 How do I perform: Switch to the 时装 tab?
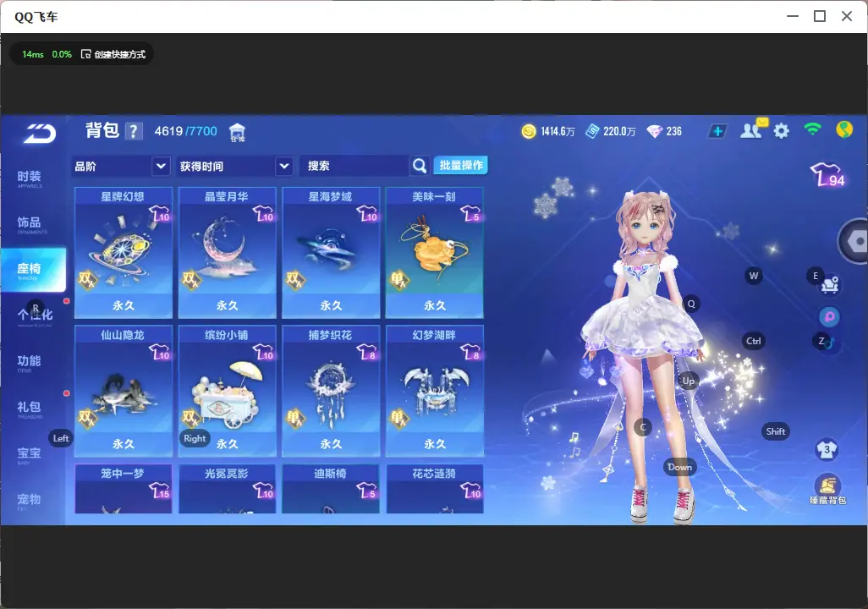pos(30,178)
